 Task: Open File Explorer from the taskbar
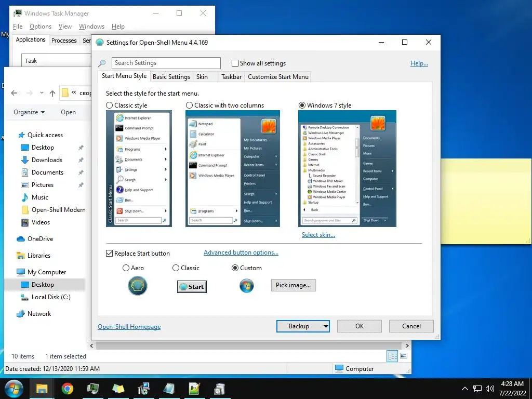point(42,389)
